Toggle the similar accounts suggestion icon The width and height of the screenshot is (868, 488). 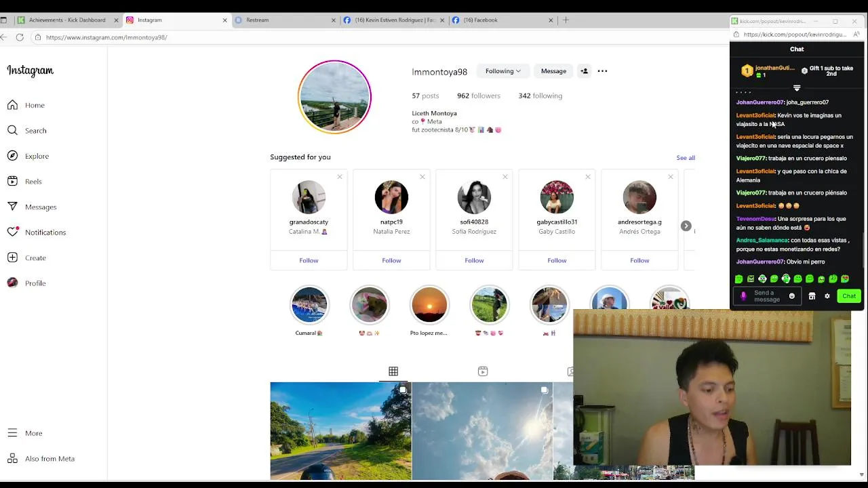584,71
